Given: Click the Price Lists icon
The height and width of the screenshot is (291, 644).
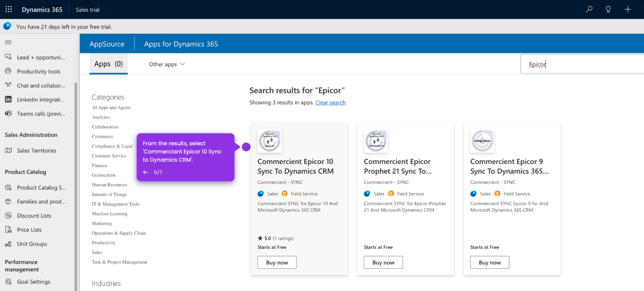Looking at the screenshot, I should [8, 230].
